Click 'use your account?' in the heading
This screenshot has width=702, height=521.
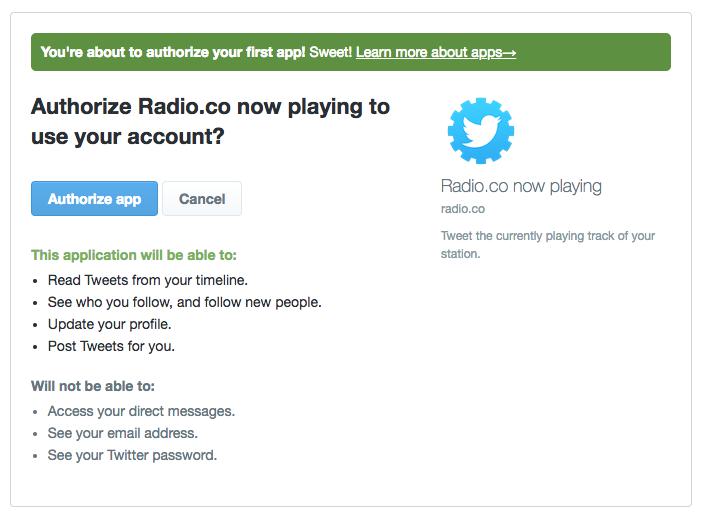tap(128, 136)
